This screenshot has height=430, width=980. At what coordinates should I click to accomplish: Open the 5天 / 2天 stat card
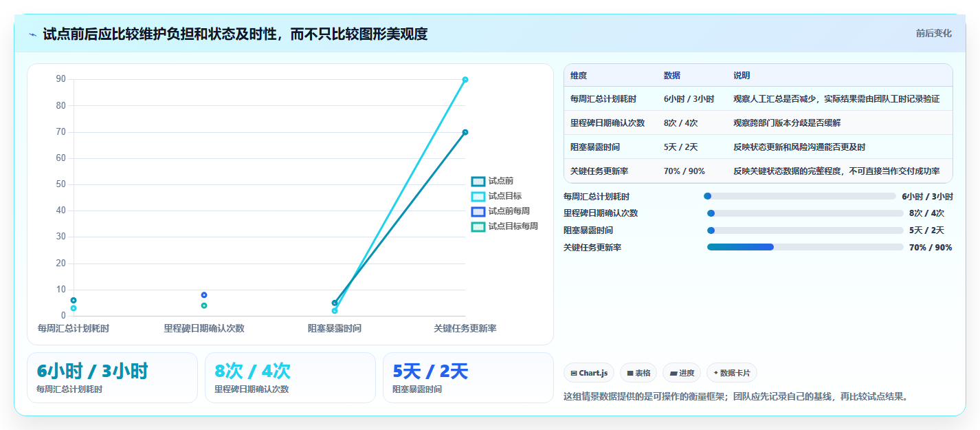(468, 378)
